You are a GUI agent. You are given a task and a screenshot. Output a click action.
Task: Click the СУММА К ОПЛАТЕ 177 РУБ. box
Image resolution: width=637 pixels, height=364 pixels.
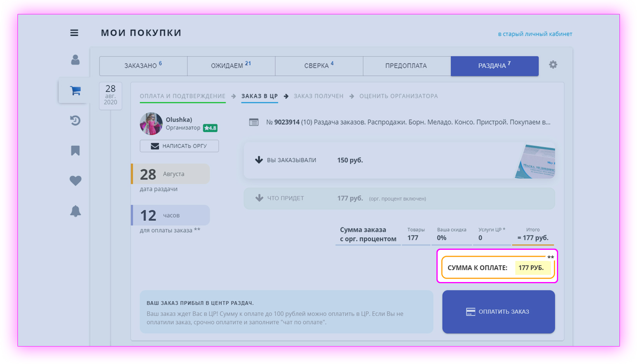[498, 267]
